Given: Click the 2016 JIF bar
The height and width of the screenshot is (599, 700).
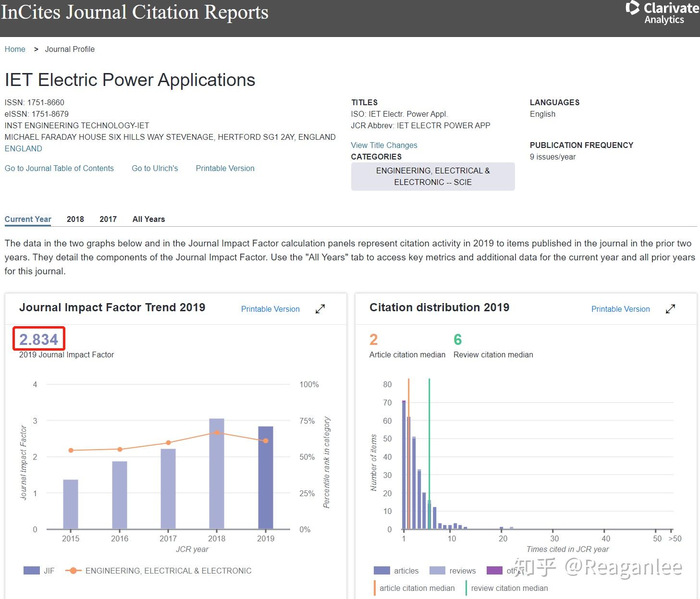Looking at the screenshot, I should pyautogui.click(x=120, y=495).
